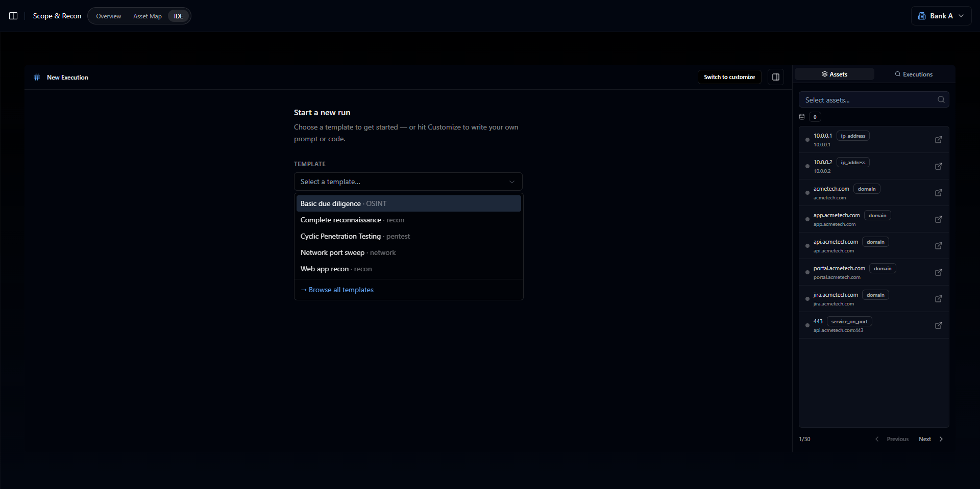980x489 pixels.
Task: Click the hash icon beside New Execution
Action: click(x=37, y=77)
